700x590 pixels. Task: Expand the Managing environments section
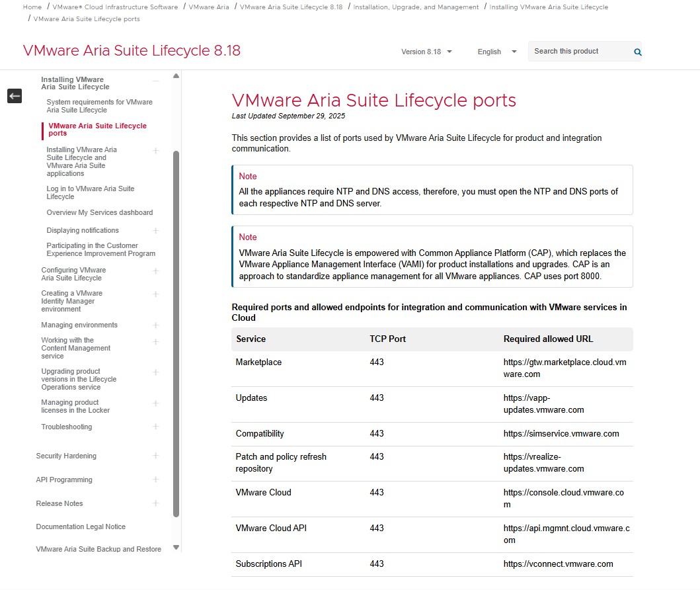click(x=156, y=325)
